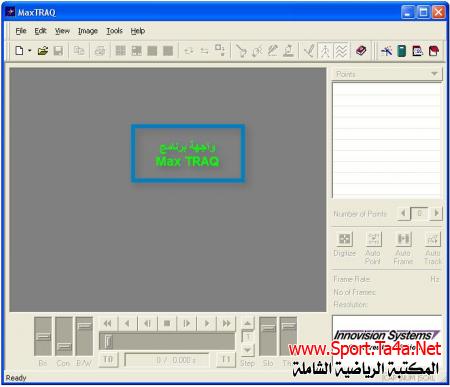Image resolution: width=450 pixels, height=387 pixels.
Task: Click the overlapping squares toolbar icon
Action: [x=220, y=50]
